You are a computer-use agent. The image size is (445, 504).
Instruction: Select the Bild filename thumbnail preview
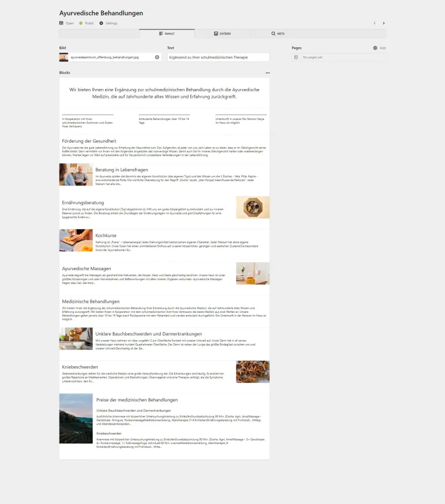pos(64,57)
